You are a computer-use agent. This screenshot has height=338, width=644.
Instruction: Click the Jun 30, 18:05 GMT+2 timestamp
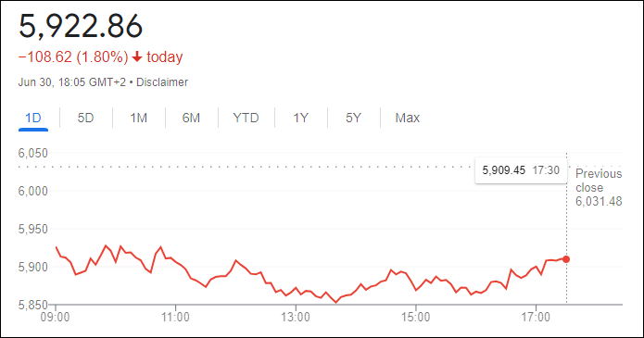point(72,82)
